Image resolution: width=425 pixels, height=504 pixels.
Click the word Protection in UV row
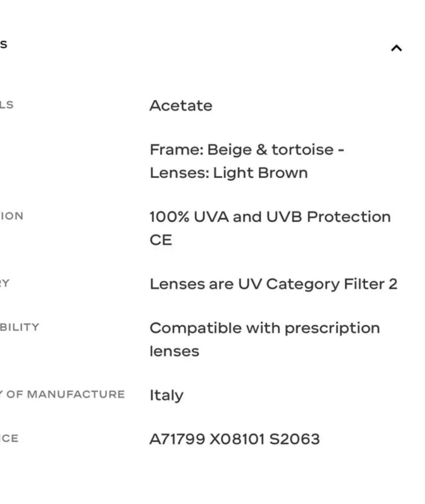tap(349, 217)
